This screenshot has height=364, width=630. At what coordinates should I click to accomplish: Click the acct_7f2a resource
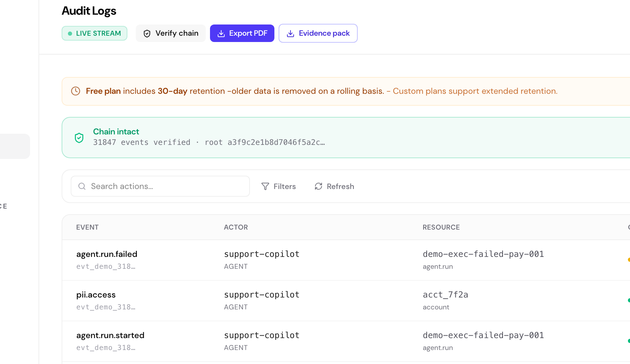[x=445, y=295]
